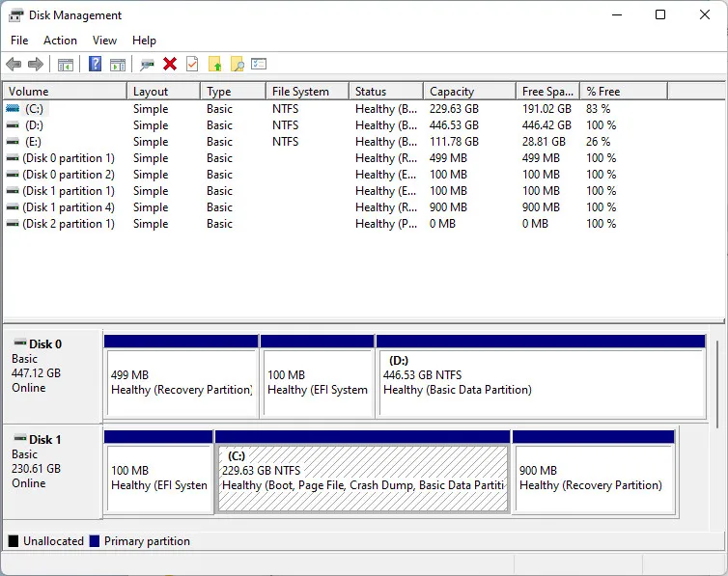
Task: Click the Show/Hide Console Tree icon
Action: pos(66,65)
